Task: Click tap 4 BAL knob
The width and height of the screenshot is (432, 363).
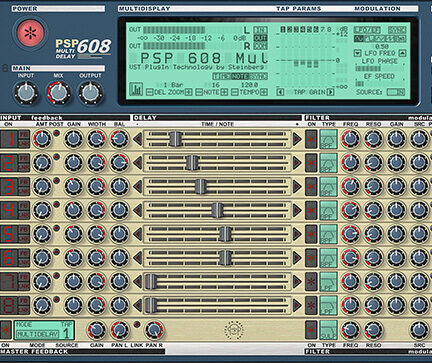Action: (119, 210)
